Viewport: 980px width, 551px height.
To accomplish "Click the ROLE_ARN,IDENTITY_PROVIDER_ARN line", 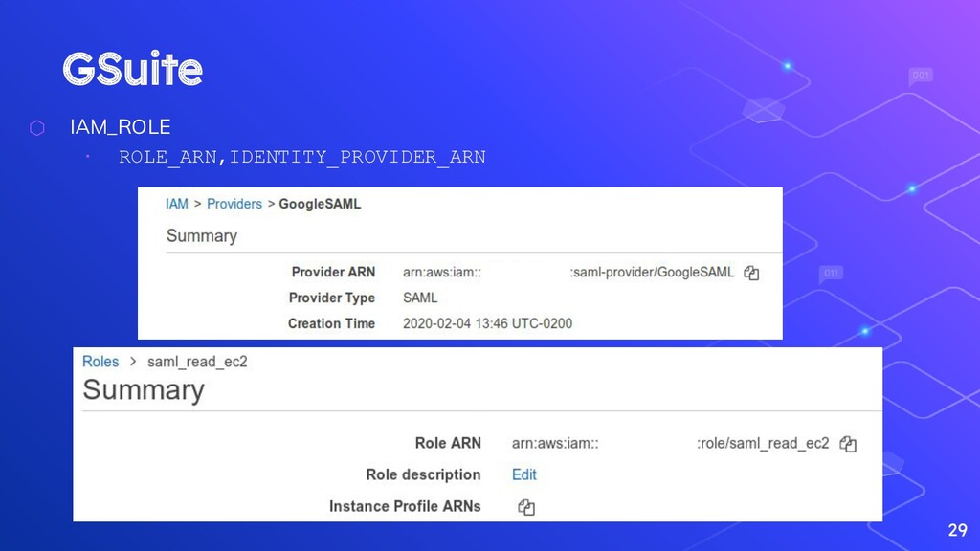I will (x=302, y=157).
